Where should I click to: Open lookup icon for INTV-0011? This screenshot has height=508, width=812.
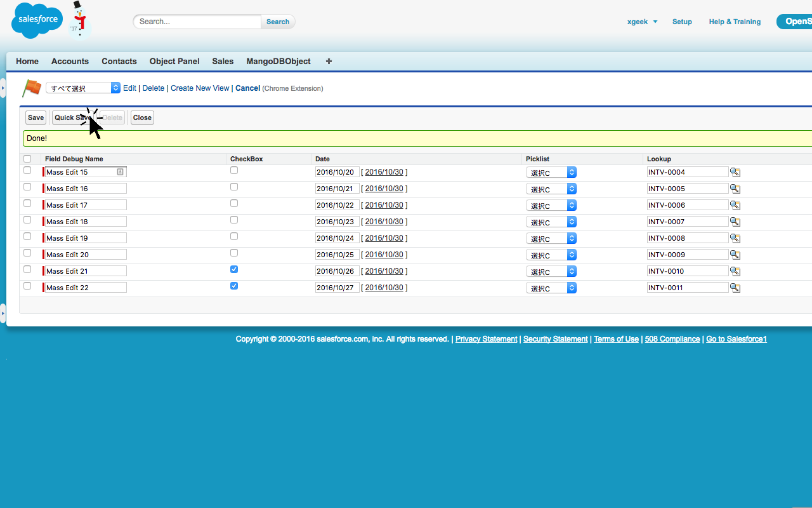click(735, 288)
